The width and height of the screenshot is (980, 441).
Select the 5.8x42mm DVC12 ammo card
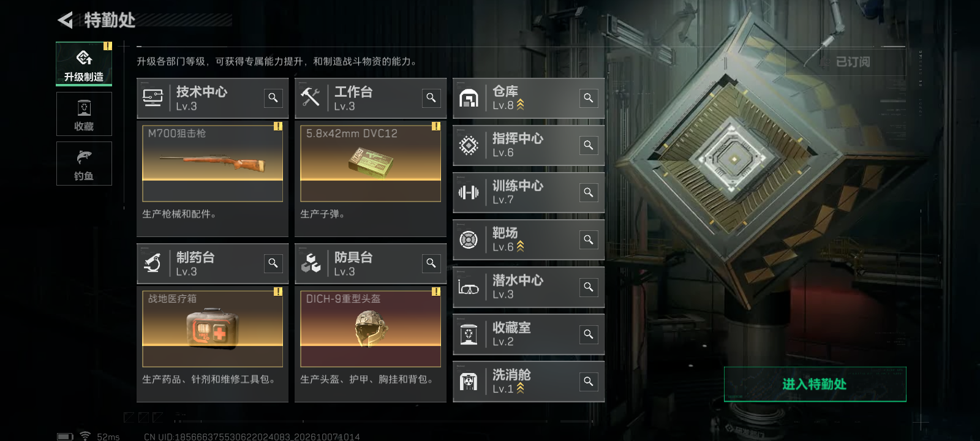[371, 164]
